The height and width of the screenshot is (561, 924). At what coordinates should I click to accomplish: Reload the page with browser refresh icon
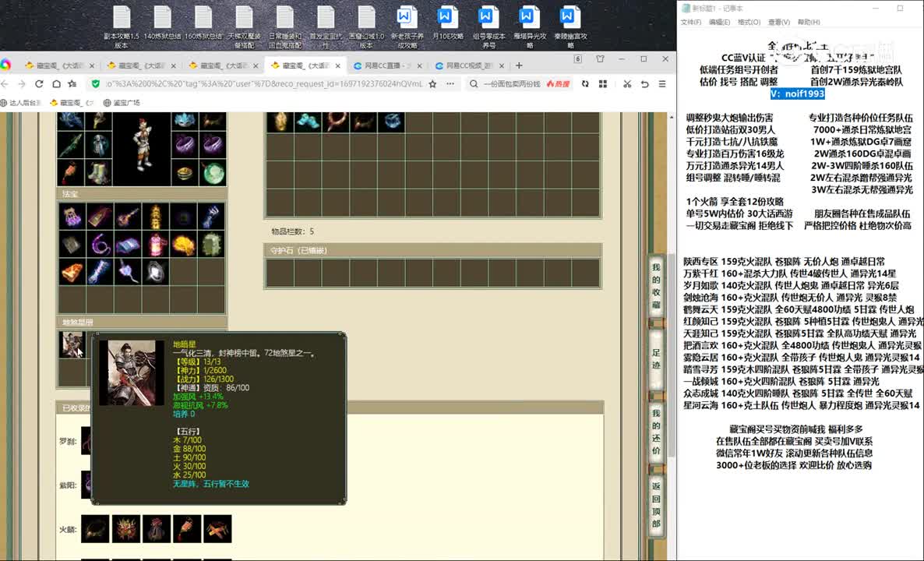[39, 84]
